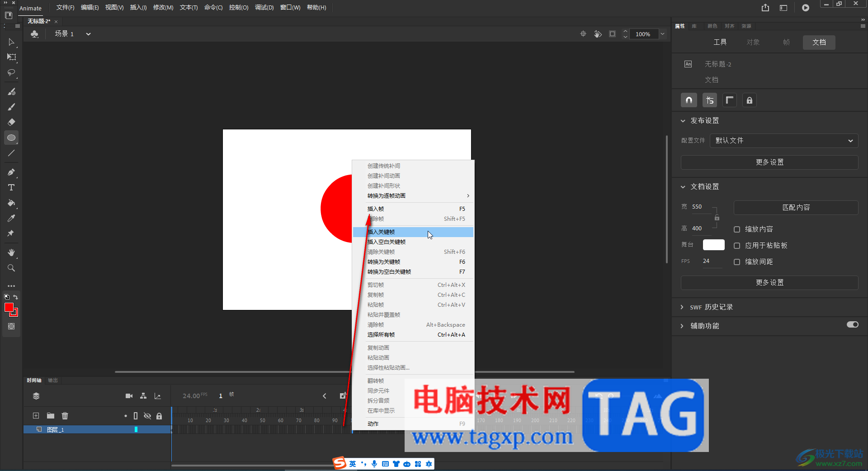Select the Selection arrow tool
Screen dimensions: 868x471
[11, 42]
